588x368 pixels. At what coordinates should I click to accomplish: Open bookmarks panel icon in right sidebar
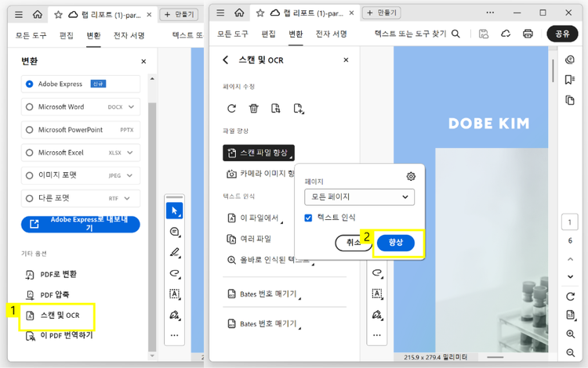570,80
